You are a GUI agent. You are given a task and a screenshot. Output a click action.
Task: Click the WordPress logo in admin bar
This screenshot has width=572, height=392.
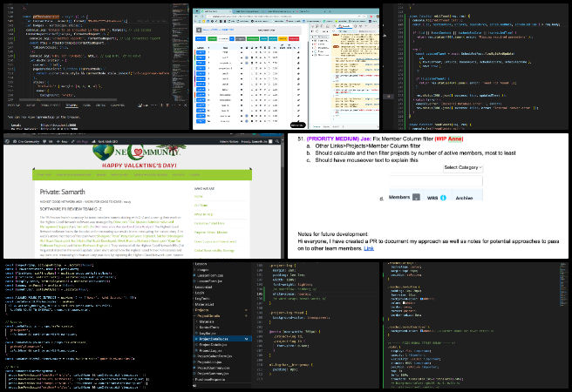pyautogui.click(x=7, y=141)
